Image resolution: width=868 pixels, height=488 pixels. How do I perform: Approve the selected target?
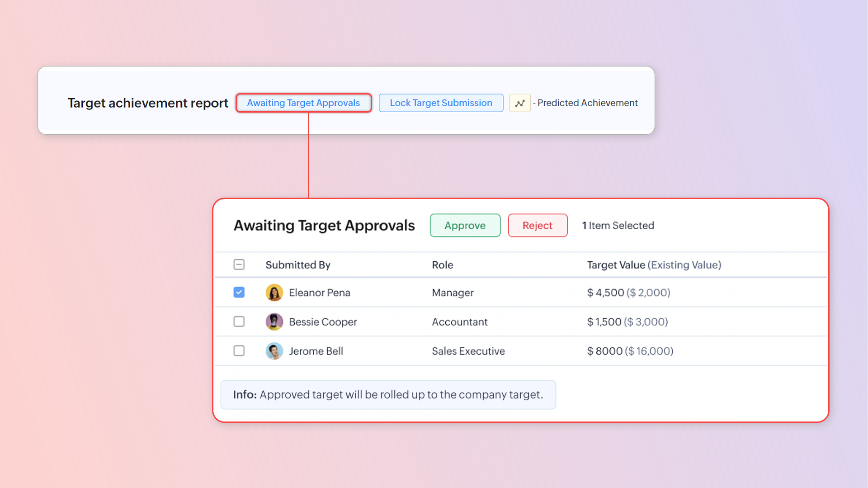point(465,225)
